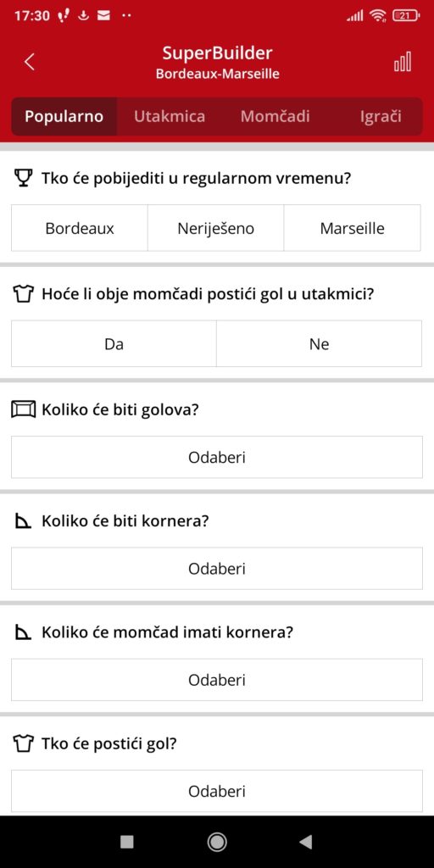Select Bordeaux as match winner

click(x=80, y=228)
